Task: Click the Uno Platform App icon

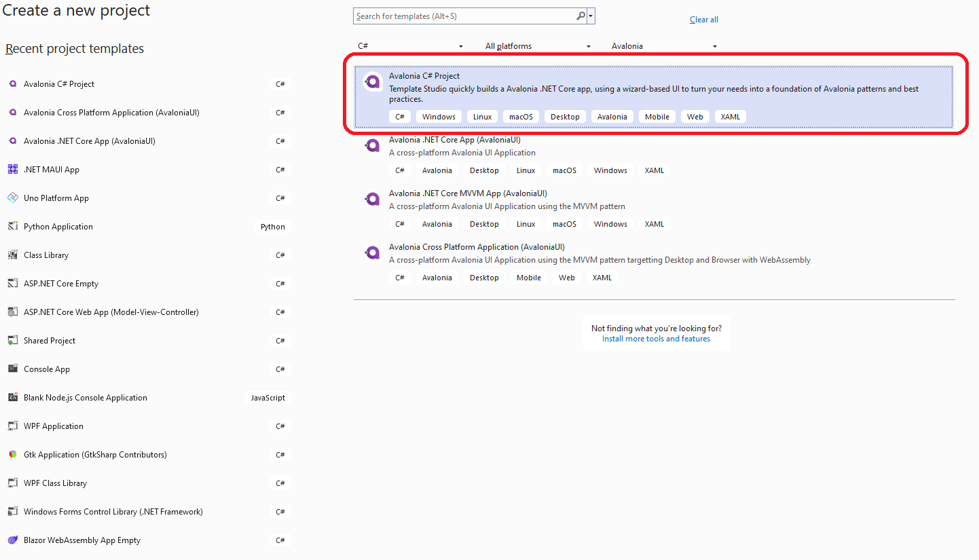Action: tap(12, 198)
